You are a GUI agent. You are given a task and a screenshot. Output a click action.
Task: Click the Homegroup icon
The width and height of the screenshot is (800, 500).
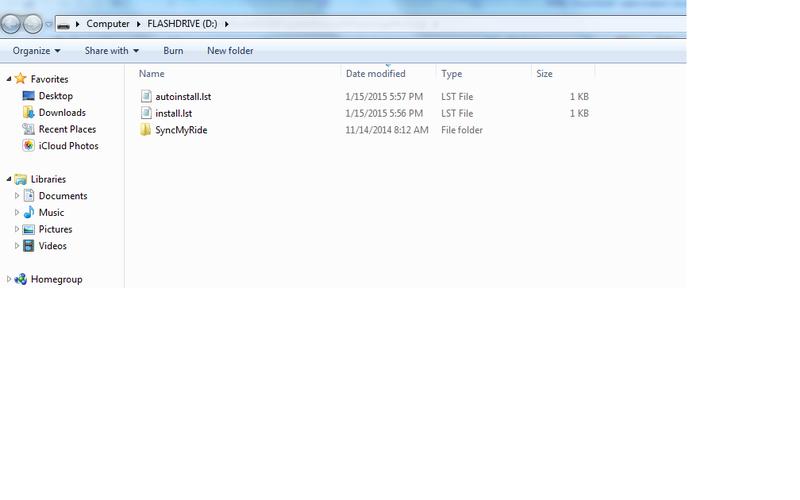[x=20, y=279]
